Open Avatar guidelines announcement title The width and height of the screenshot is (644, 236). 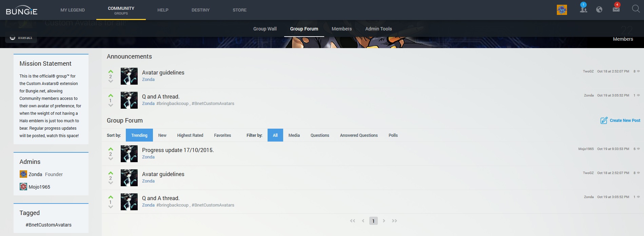[x=163, y=72]
